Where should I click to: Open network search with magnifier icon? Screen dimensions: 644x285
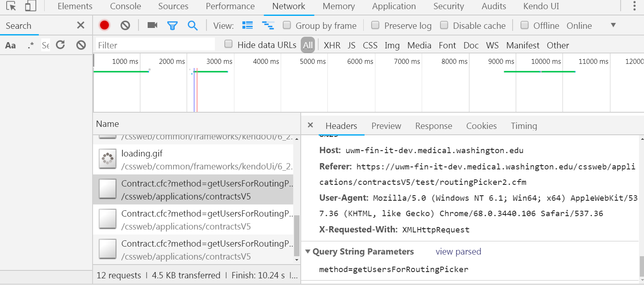tap(192, 25)
